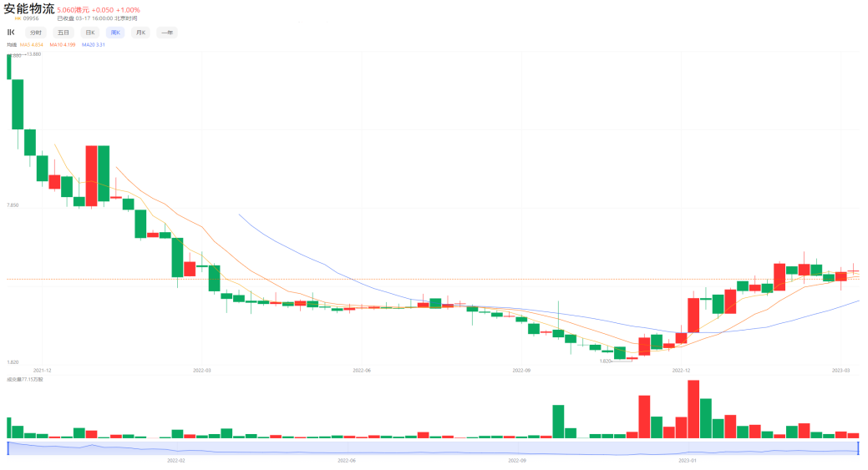The image size is (868, 470).
Task: Click the 09956 stock code
Action: (31, 18)
